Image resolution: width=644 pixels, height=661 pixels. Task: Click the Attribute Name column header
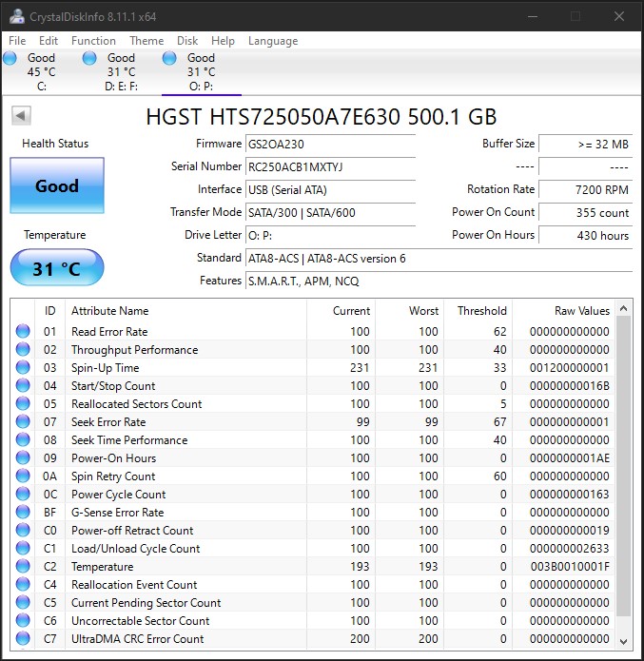pos(186,311)
